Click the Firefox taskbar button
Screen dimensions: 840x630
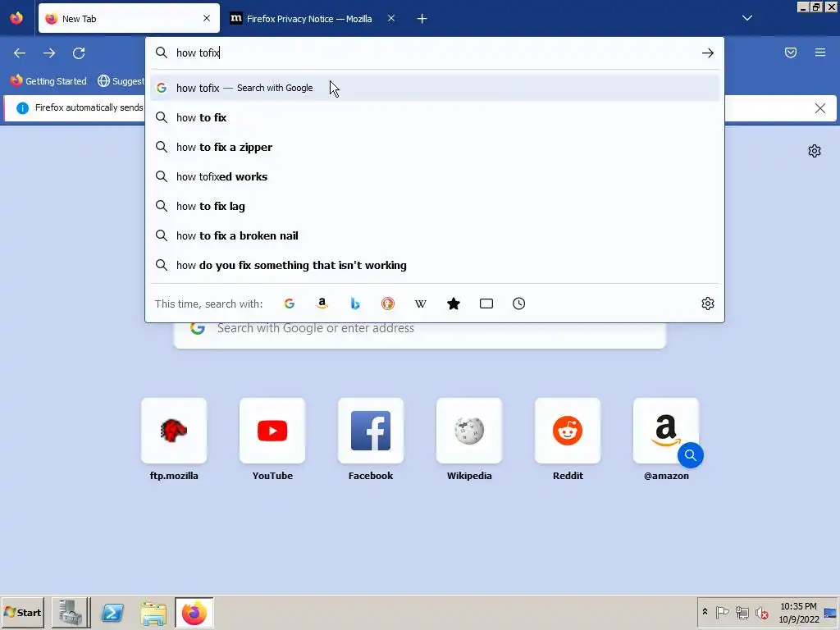[194, 612]
